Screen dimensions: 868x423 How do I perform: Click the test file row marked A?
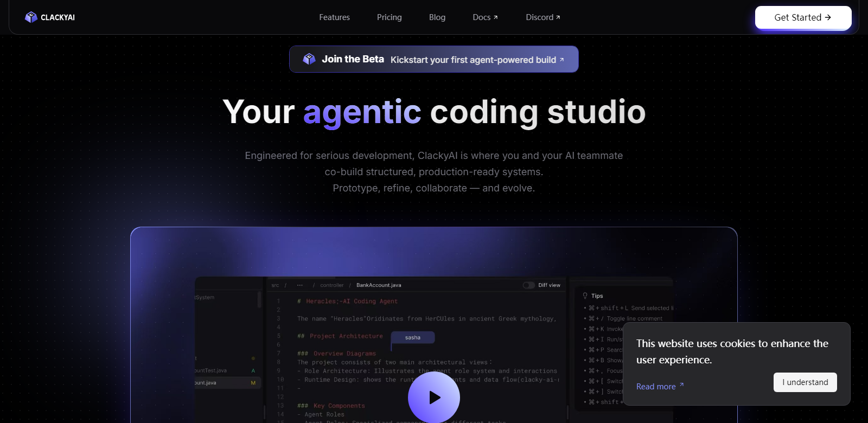pos(227,370)
